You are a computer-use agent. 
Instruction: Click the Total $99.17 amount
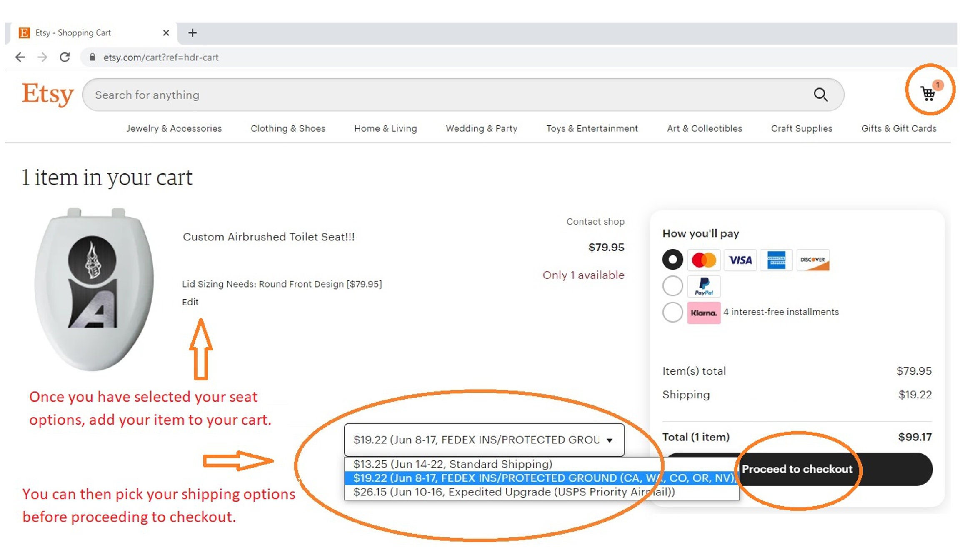(x=915, y=437)
